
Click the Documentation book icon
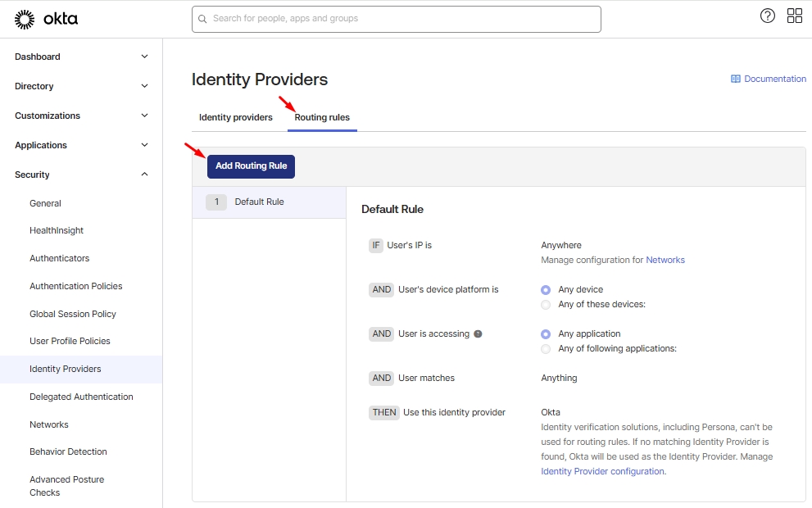[x=736, y=79]
